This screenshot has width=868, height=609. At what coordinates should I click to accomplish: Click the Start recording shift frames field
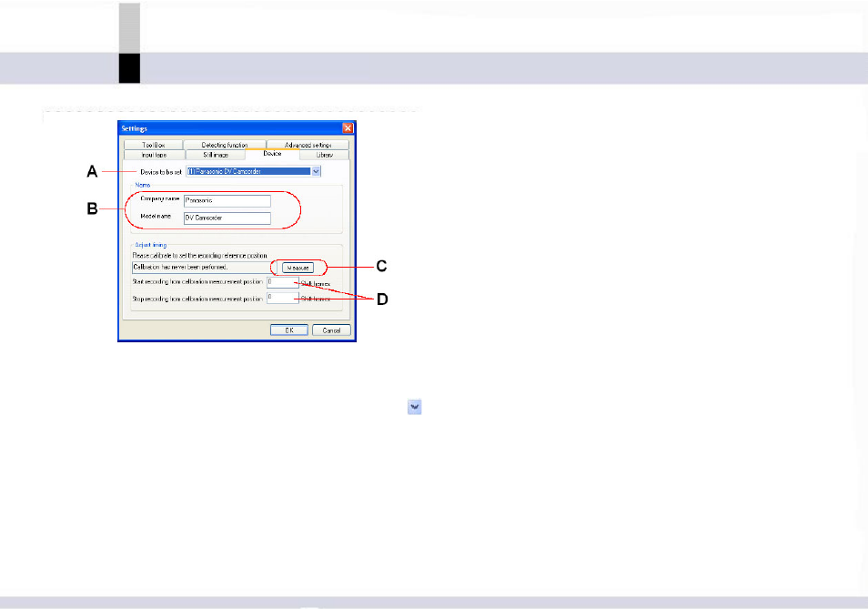tap(282, 282)
